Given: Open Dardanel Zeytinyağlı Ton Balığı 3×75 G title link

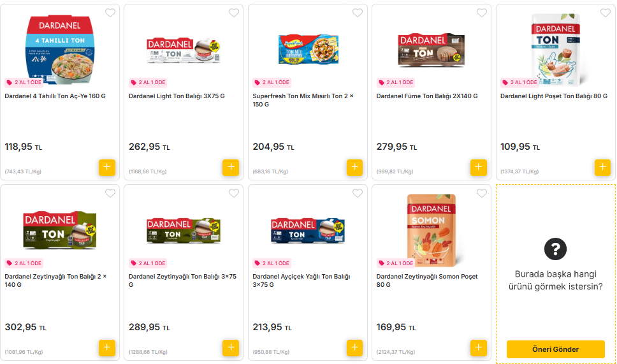Looking at the screenshot, I should (182, 280).
